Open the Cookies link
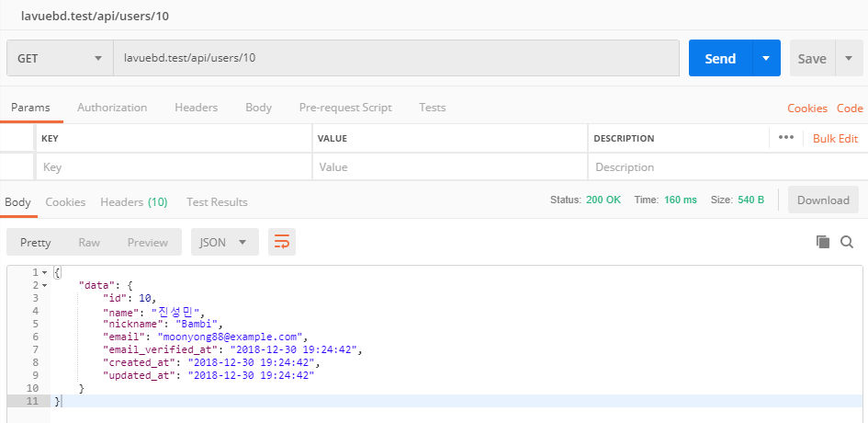This screenshot has height=423, width=868. [x=806, y=109]
